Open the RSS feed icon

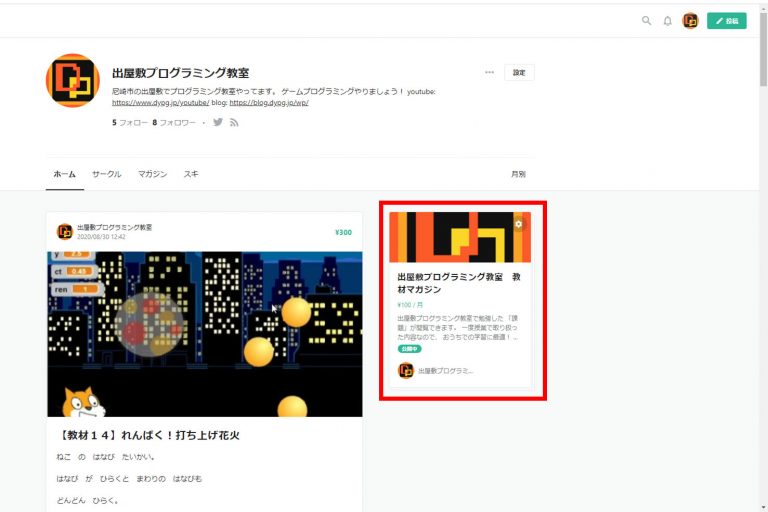[x=234, y=122]
